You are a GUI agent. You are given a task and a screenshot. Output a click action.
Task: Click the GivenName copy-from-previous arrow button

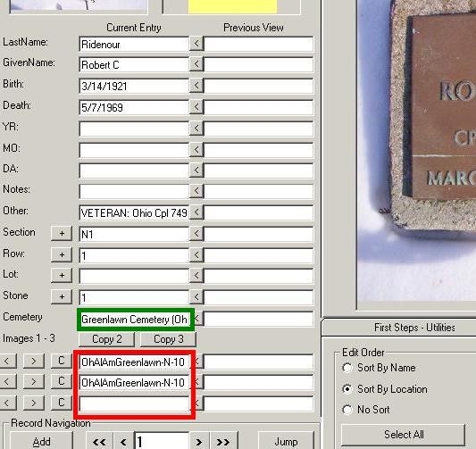(196, 64)
